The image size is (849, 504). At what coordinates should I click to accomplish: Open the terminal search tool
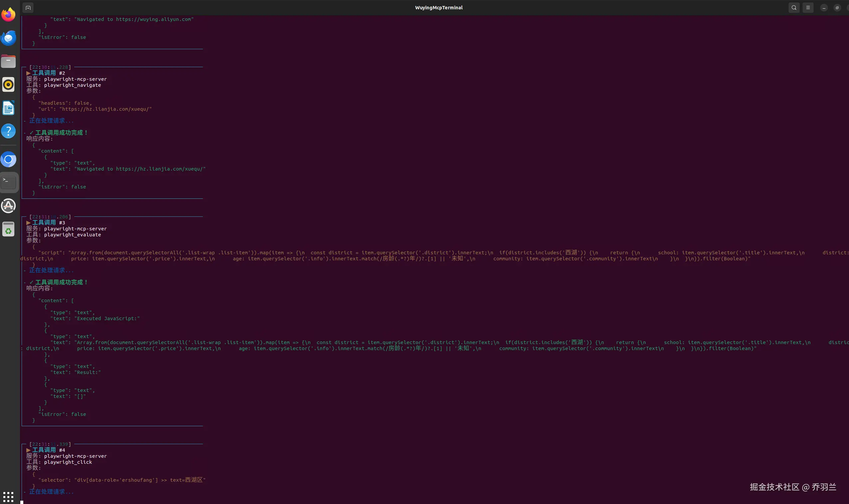[794, 7]
